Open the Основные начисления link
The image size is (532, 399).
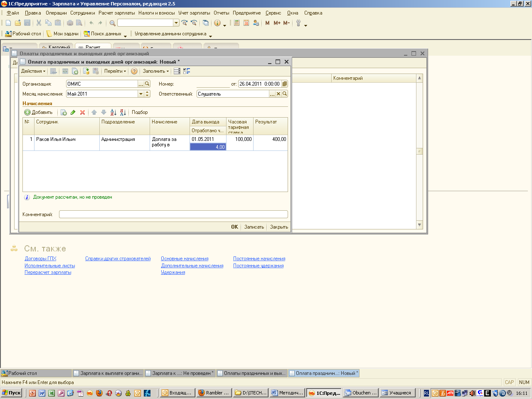(185, 259)
